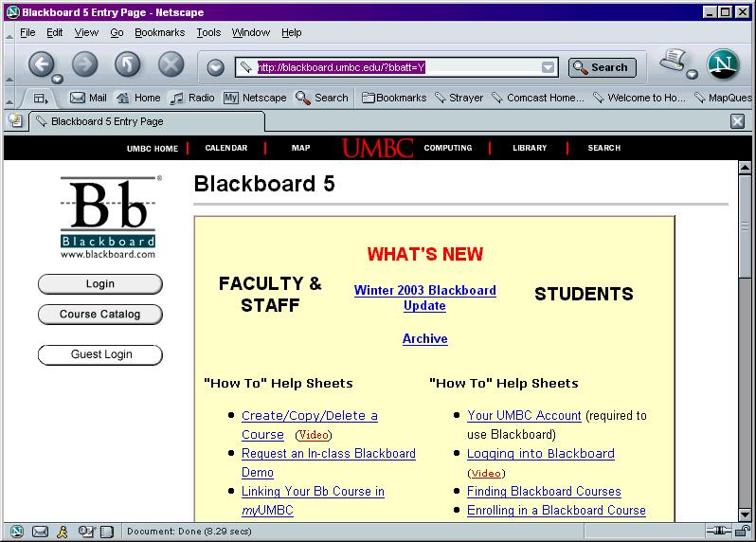
Task: Open the File menu
Action: coord(27,33)
